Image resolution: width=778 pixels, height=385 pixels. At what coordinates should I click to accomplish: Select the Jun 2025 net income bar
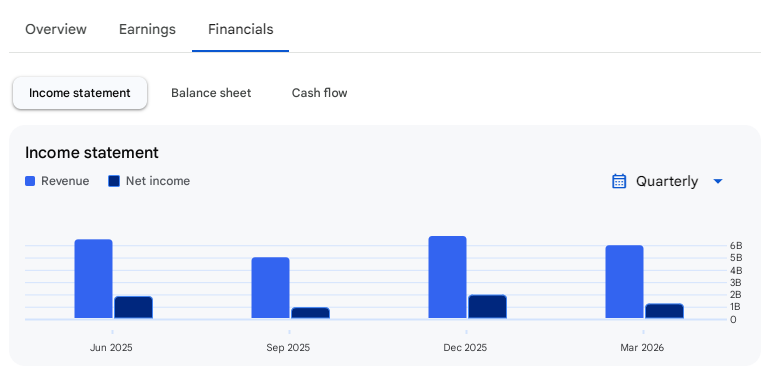[x=133, y=308]
